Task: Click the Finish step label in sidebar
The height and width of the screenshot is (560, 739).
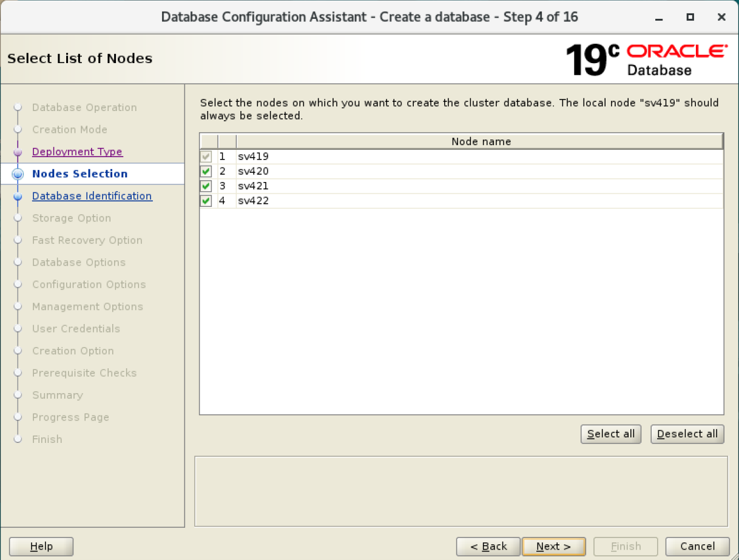Action: 47,439
